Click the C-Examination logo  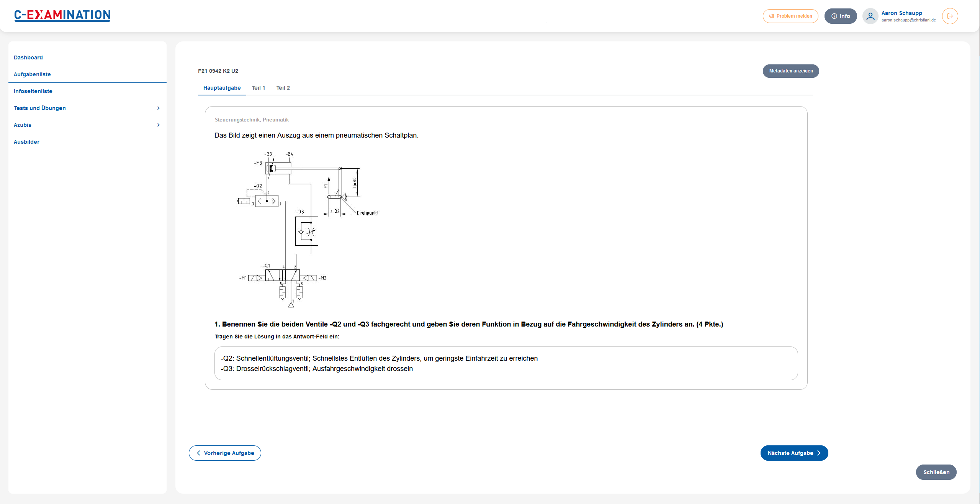tap(62, 15)
